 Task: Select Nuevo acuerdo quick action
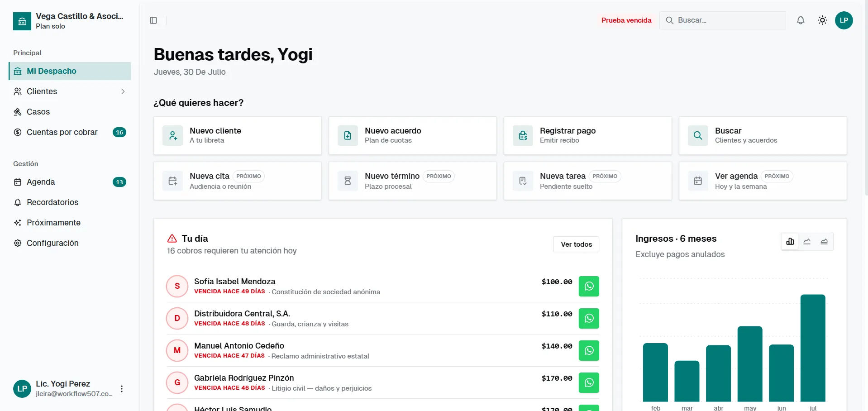(x=413, y=136)
